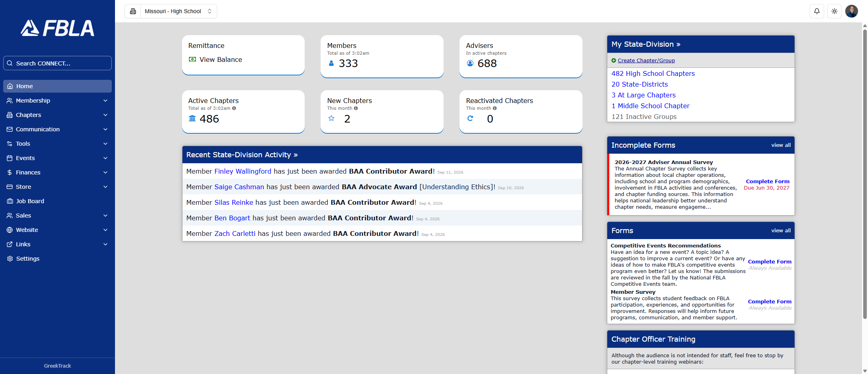Click the Sales people icon
The image size is (868, 374).
coord(10,216)
